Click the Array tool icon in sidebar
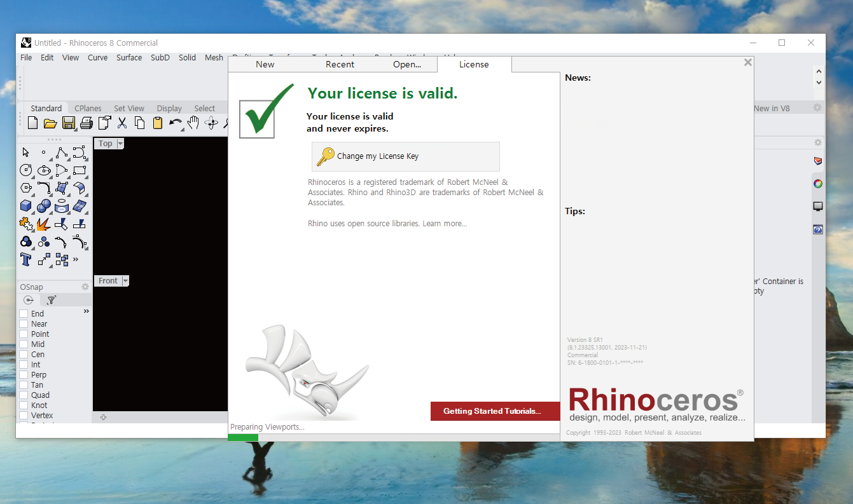 click(62, 259)
